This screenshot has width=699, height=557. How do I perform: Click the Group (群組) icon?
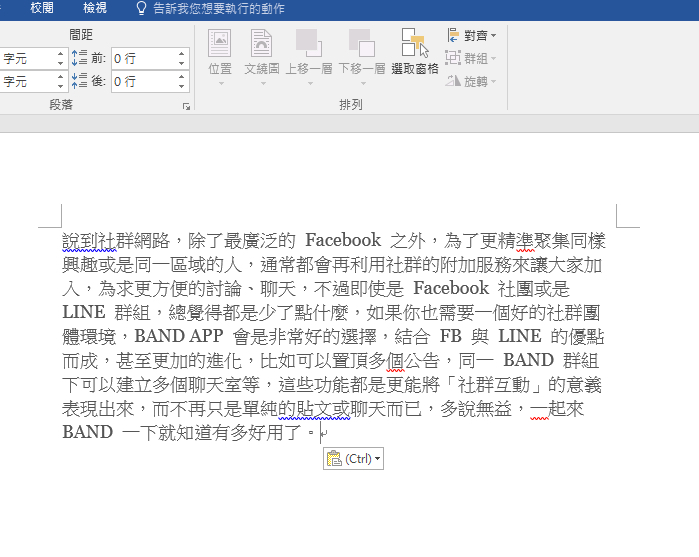453,58
